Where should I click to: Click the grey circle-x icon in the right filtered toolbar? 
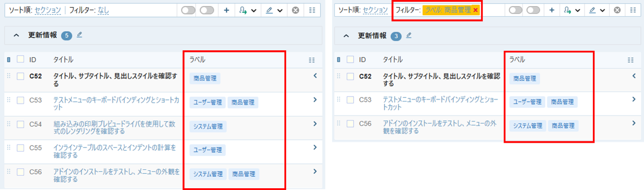coord(617,10)
